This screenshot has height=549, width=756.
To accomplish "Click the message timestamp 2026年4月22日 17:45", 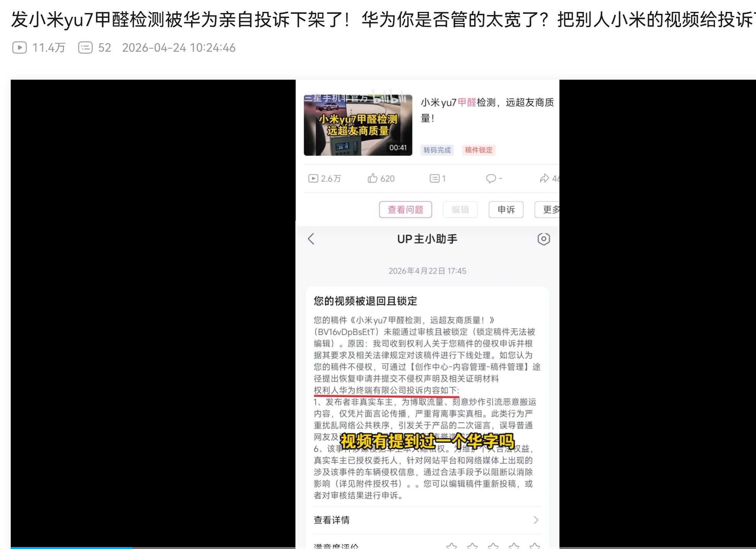I will [x=427, y=271].
